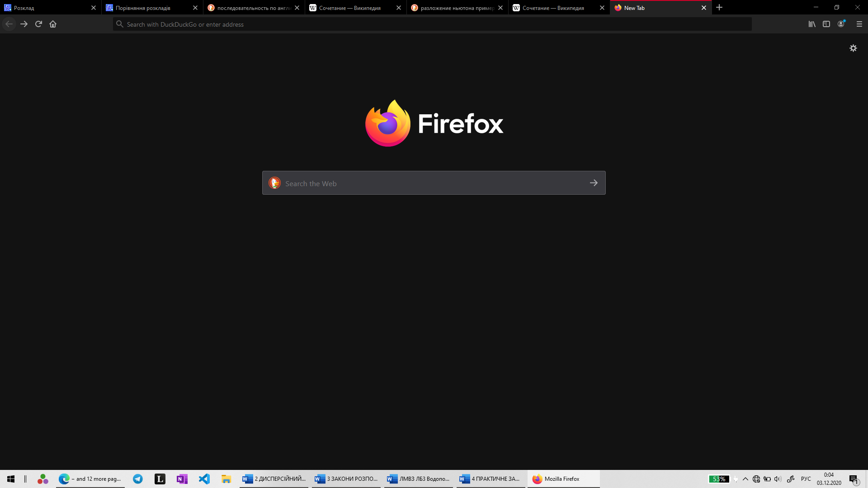The width and height of the screenshot is (868, 488).
Task: Click the 53% battery indicator
Action: click(x=719, y=479)
